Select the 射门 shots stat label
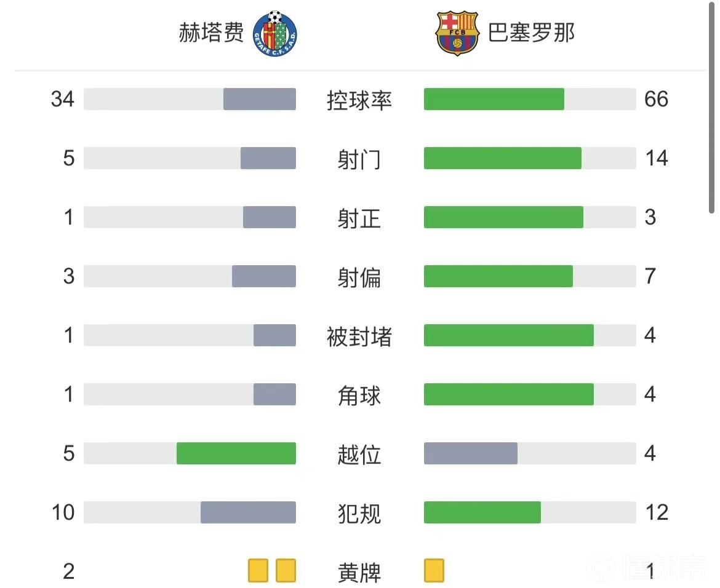 click(x=359, y=159)
